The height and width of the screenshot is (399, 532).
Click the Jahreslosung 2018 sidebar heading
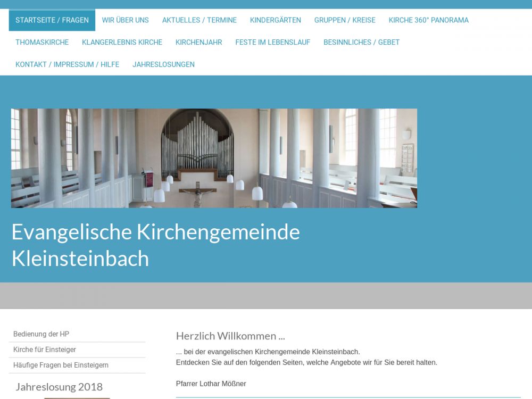point(59,387)
